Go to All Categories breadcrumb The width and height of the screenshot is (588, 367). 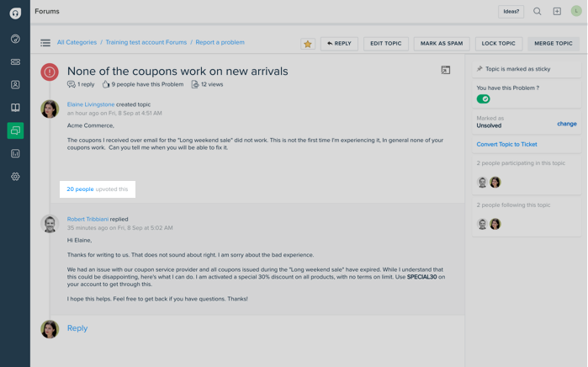pyautogui.click(x=77, y=42)
